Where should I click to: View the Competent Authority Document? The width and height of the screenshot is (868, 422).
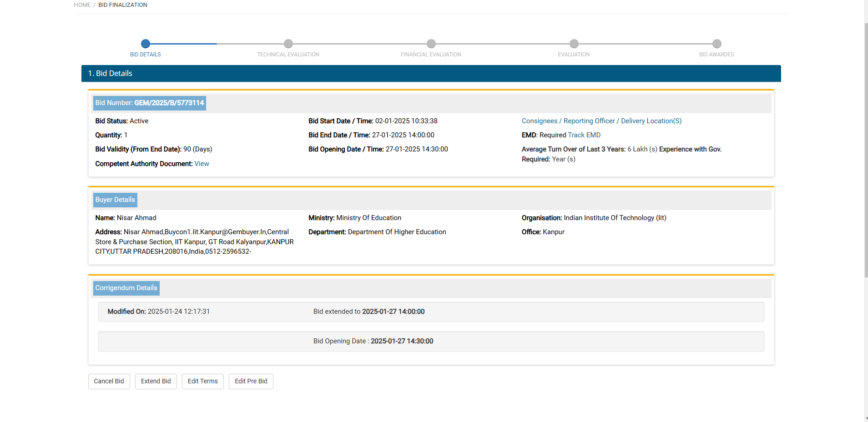(x=202, y=164)
